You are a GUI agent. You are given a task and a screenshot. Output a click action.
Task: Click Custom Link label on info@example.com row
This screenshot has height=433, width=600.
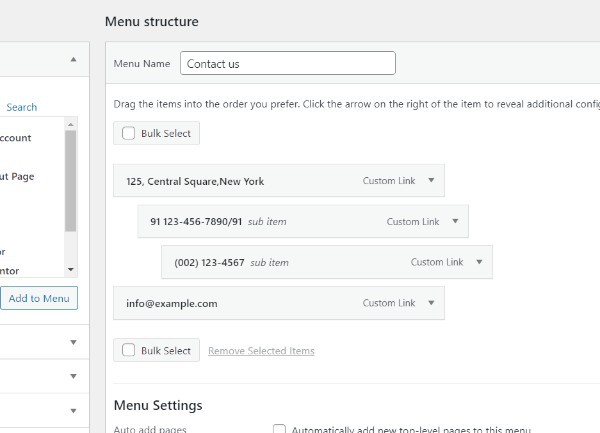click(389, 303)
